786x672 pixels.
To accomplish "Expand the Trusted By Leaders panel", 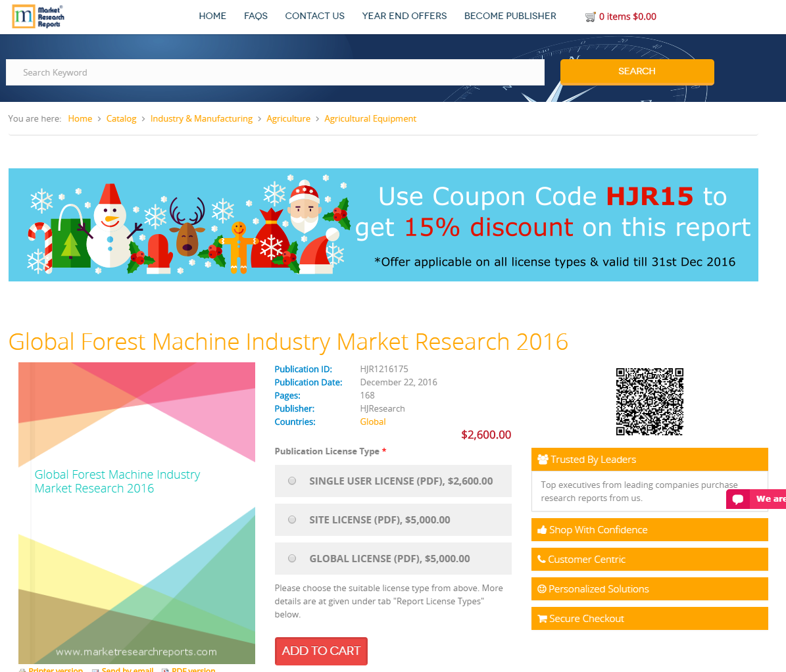I will point(649,459).
